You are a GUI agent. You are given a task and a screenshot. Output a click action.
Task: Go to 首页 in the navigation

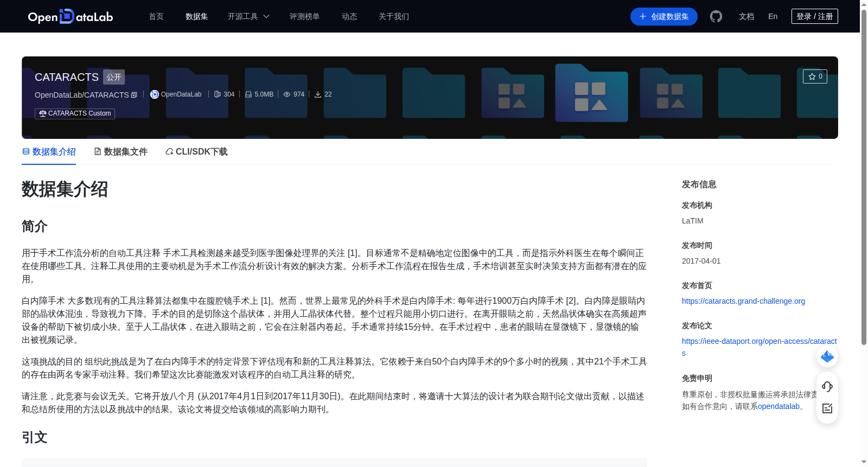coord(156,16)
